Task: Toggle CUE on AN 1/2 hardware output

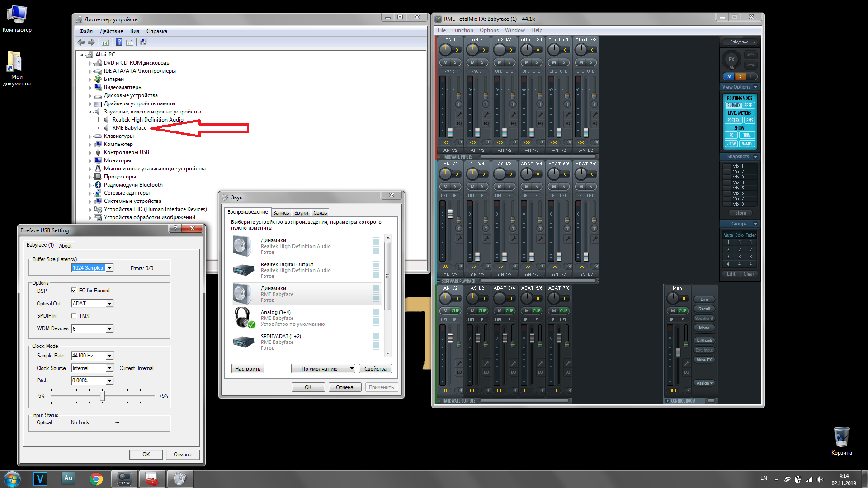Action: 455,311
